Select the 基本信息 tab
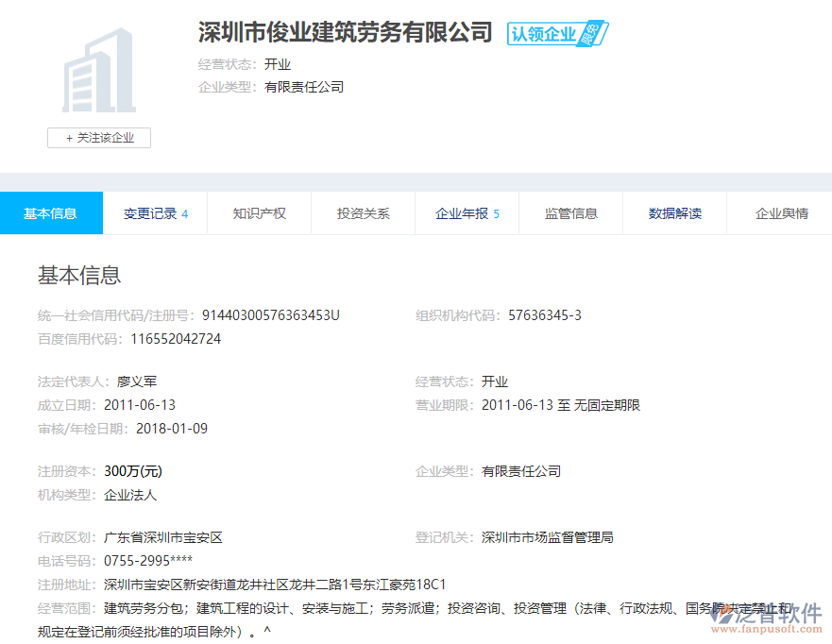Image resolution: width=832 pixels, height=644 pixels. (x=51, y=213)
